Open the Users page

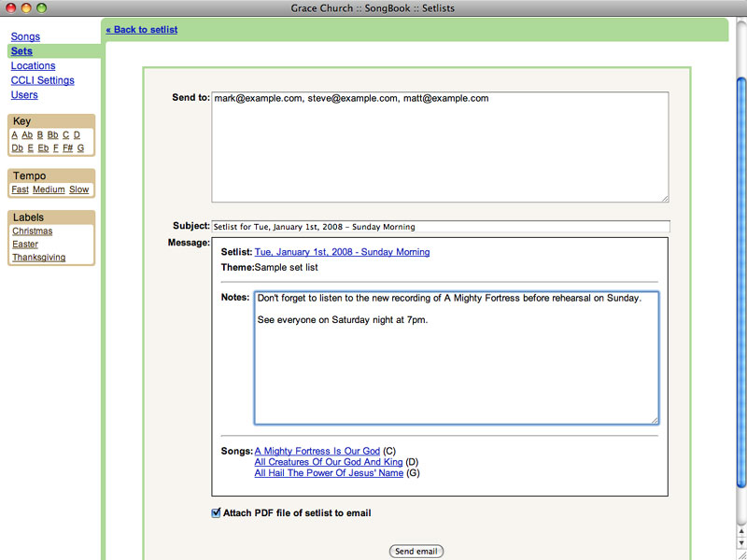coord(24,95)
